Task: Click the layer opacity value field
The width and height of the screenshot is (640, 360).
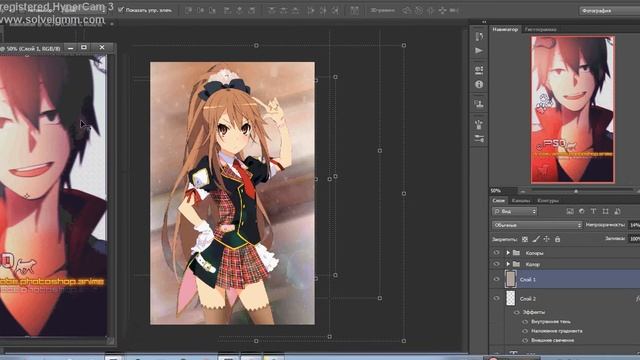Action: [x=634, y=225]
